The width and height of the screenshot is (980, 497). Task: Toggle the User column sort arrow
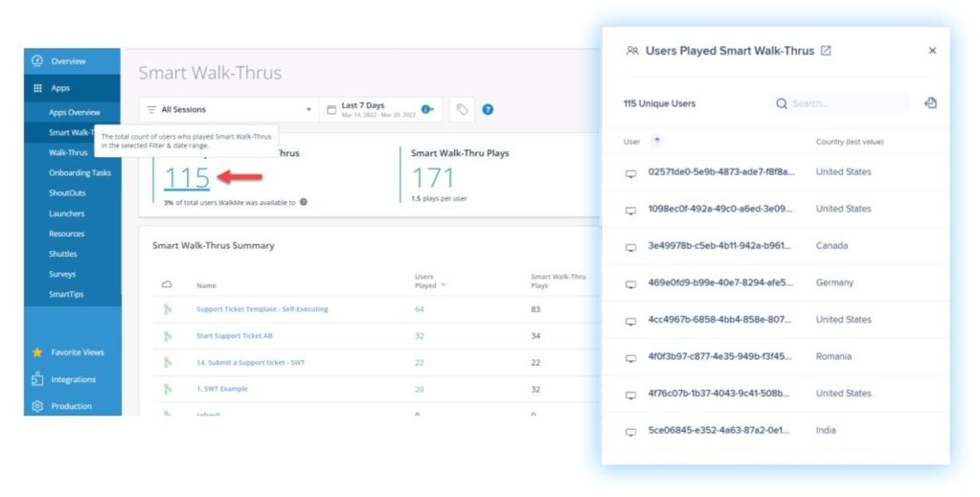pos(657,141)
